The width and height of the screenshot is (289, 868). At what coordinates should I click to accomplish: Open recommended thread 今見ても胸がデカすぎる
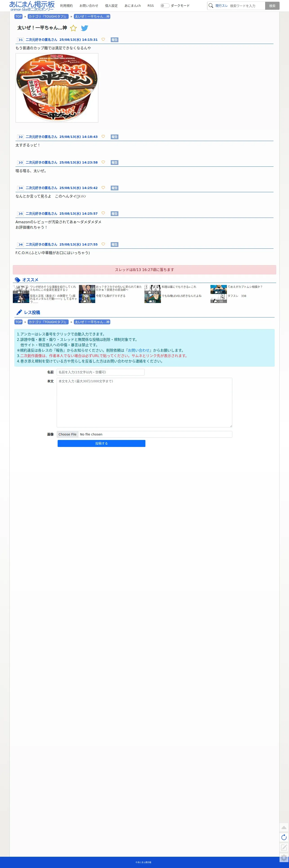[x=111, y=296]
